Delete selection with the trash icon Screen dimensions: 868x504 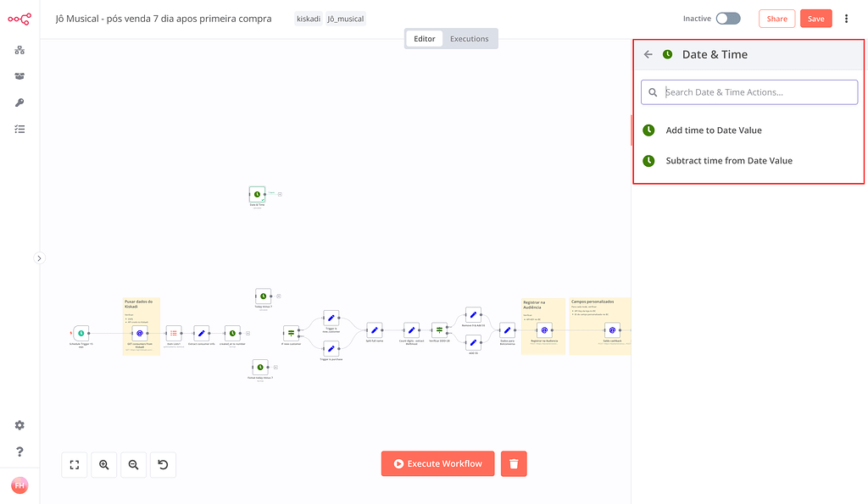514,463
